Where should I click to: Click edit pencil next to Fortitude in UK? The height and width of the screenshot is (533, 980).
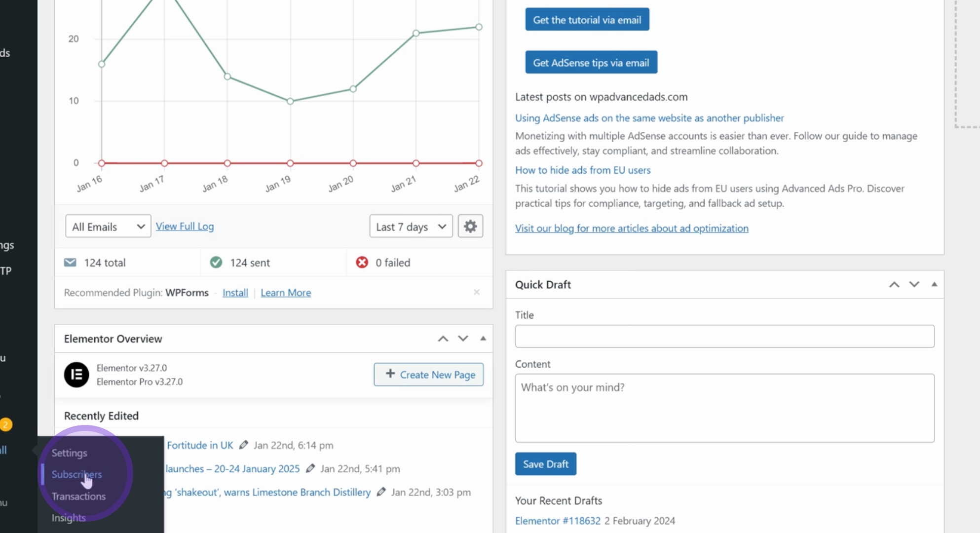[x=243, y=445]
